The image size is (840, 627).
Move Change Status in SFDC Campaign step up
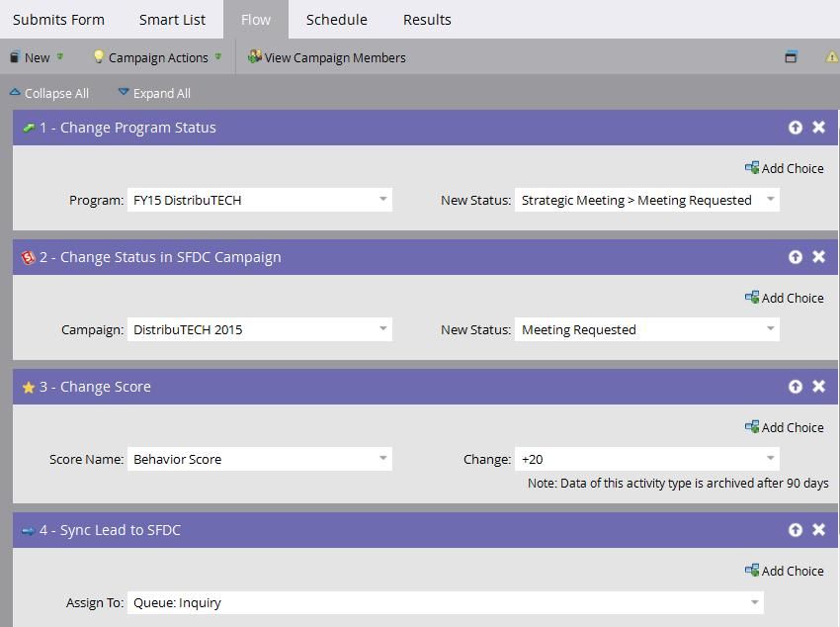[795, 257]
